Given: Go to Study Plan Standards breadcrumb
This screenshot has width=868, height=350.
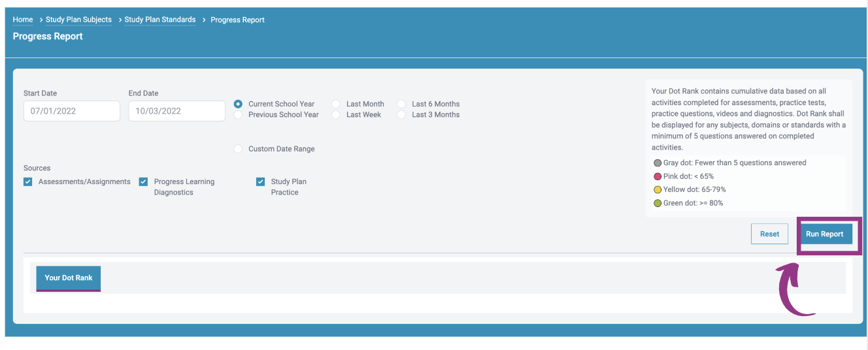Looking at the screenshot, I should click(160, 20).
